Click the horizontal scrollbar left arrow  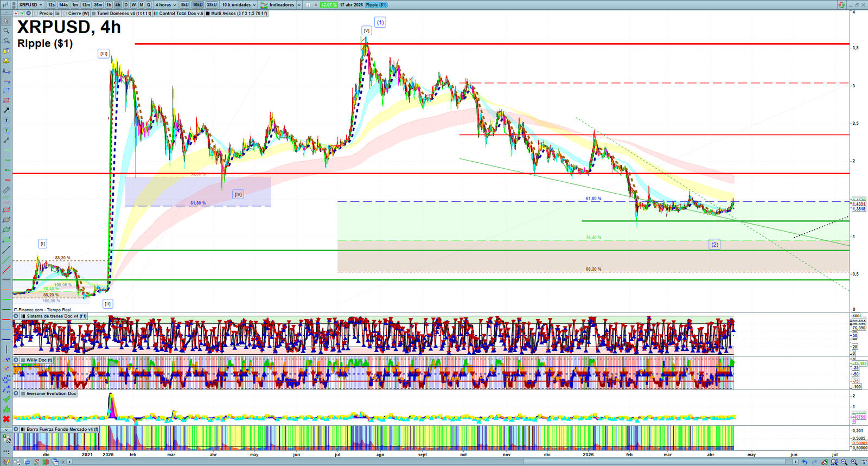coord(70,462)
